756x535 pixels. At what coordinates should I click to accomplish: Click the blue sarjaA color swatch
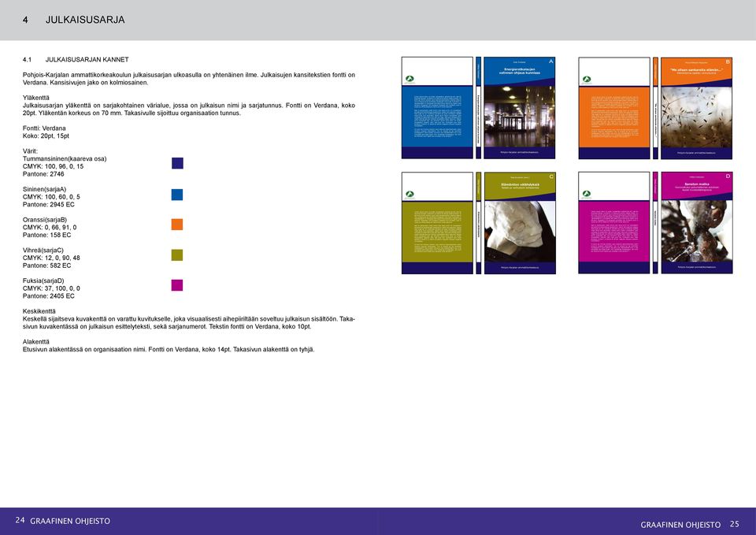click(x=177, y=195)
